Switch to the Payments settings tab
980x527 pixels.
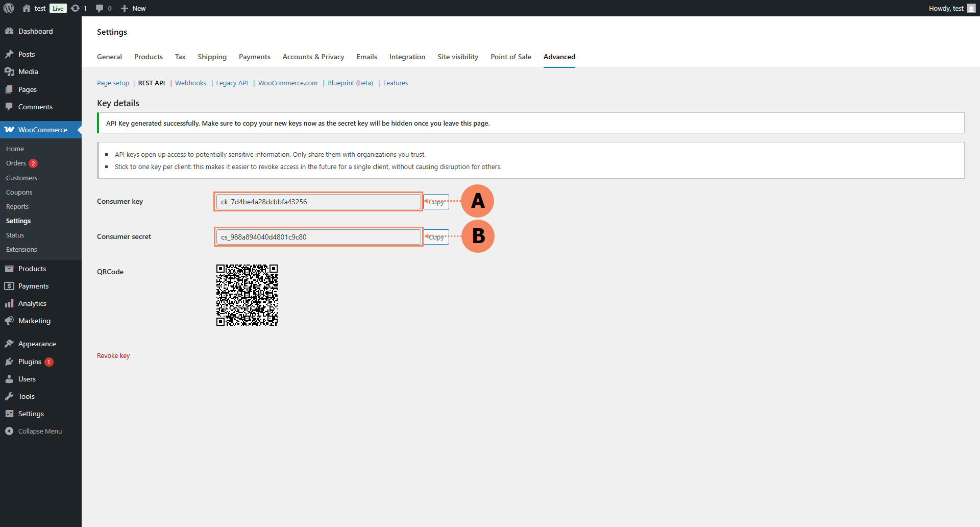(254, 57)
